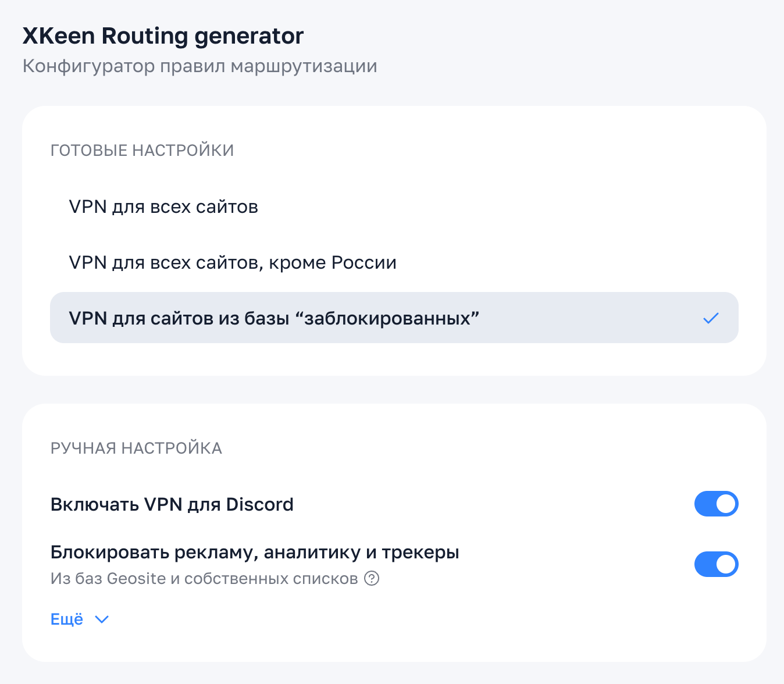Click the Включать VPN для Discord label
Screen dimensions: 784x684
[x=172, y=504]
